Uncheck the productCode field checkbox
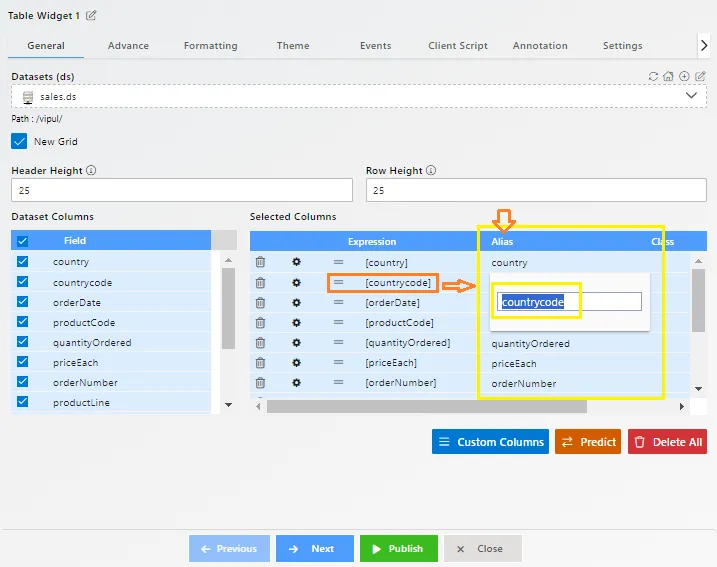Image resolution: width=717 pixels, height=567 pixels. tap(22, 322)
